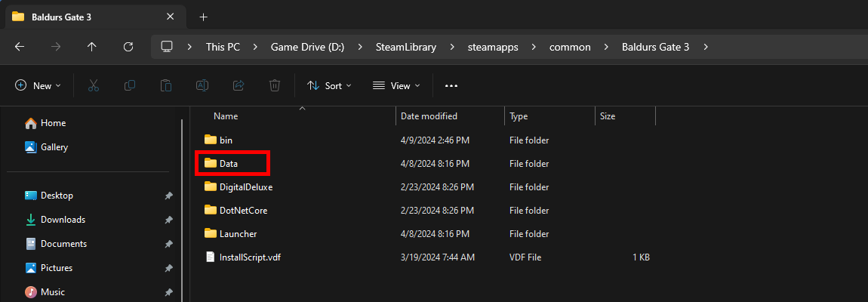Click the pin icon next to Desktop
Image resolution: width=868 pixels, height=302 pixels.
pyautogui.click(x=169, y=196)
